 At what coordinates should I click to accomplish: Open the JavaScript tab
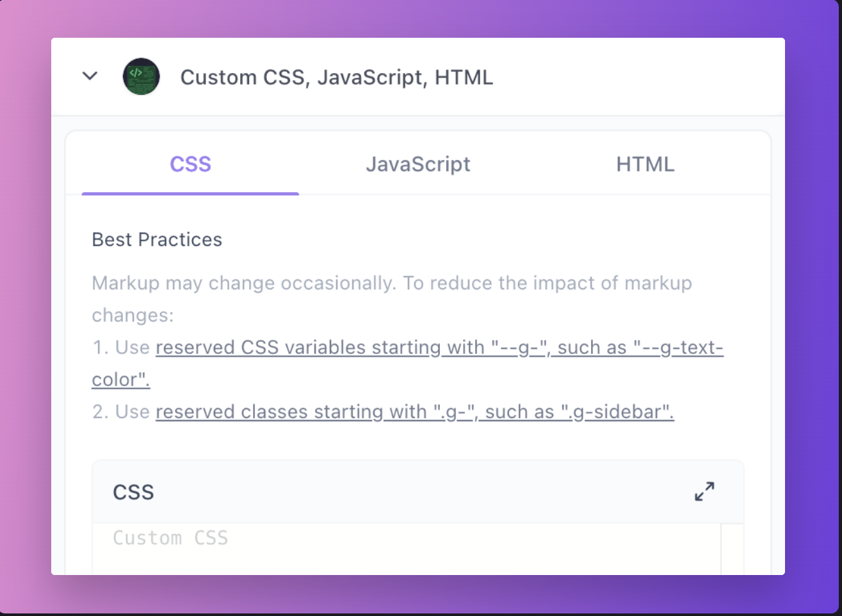pyautogui.click(x=417, y=165)
